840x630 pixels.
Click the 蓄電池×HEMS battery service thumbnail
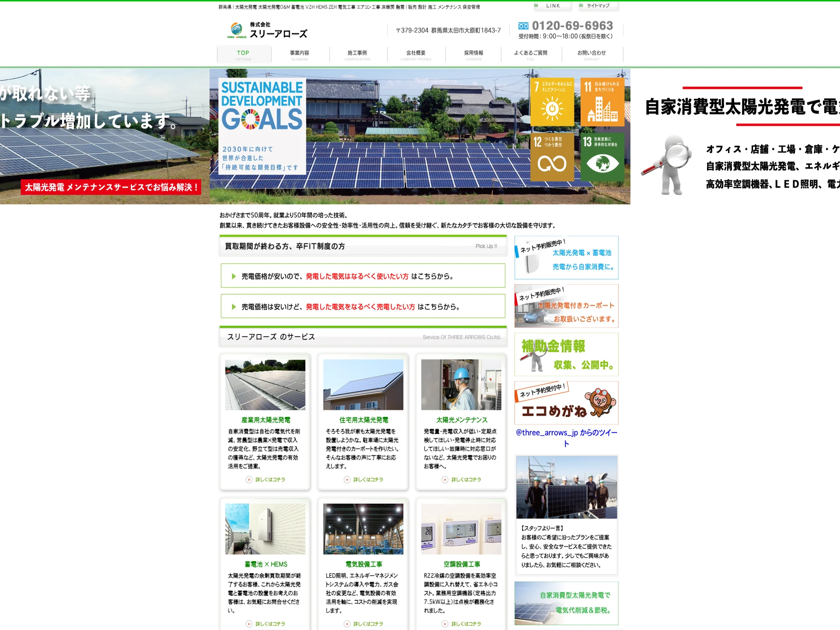[264, 528]
